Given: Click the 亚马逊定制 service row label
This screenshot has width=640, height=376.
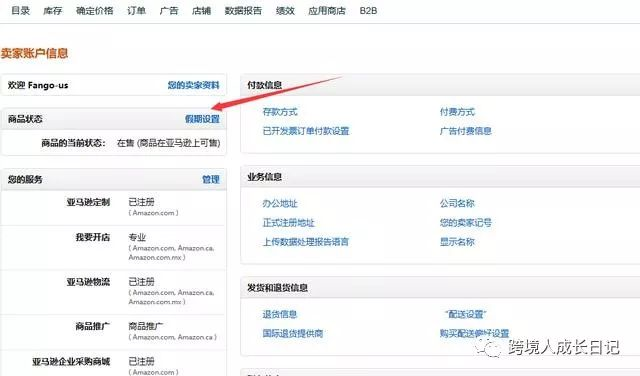Looking at the screenshot, I should pyautogui.click(x=88, y=202).
